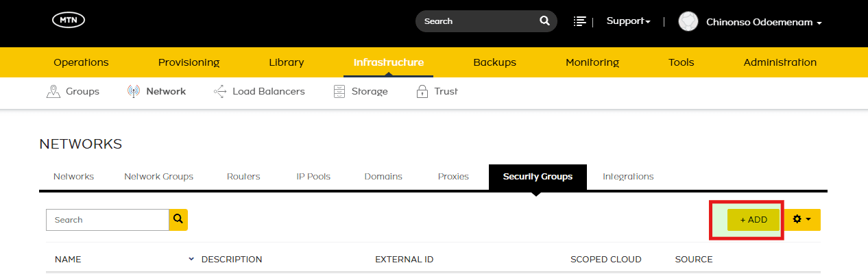Click the magnifier icon in top search
868x274 pixels.
pyautogui.click(x=544, y=21)
